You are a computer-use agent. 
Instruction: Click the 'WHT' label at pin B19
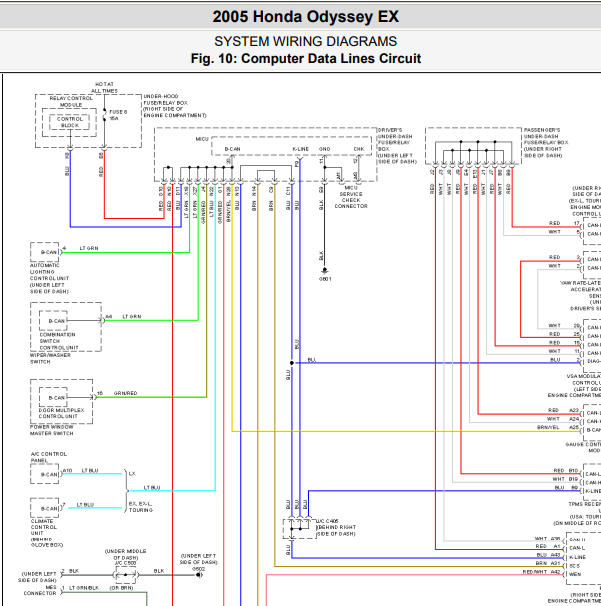click(558, 479)
